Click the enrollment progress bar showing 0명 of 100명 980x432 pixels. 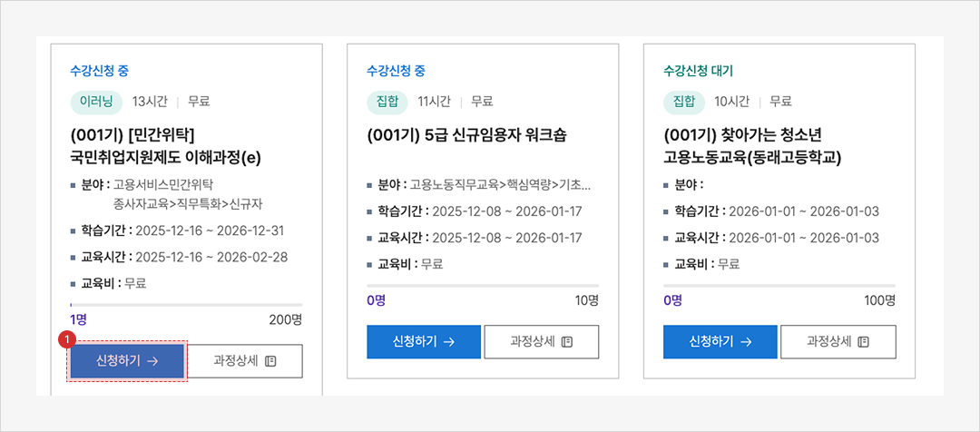click(x=779, y=286)
